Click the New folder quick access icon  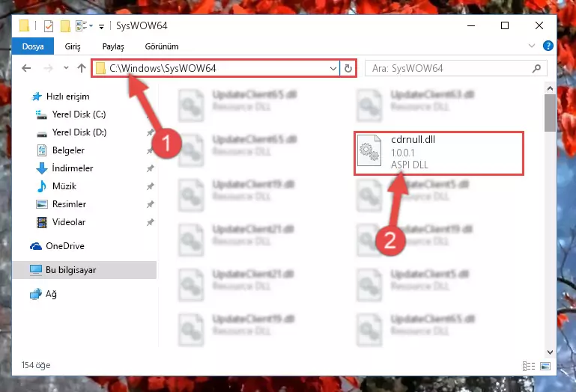click(x=65, y=26)
